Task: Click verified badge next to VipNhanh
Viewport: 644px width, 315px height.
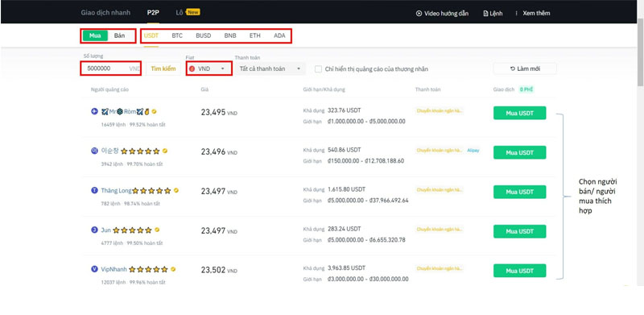Action: tap(173, 269)
